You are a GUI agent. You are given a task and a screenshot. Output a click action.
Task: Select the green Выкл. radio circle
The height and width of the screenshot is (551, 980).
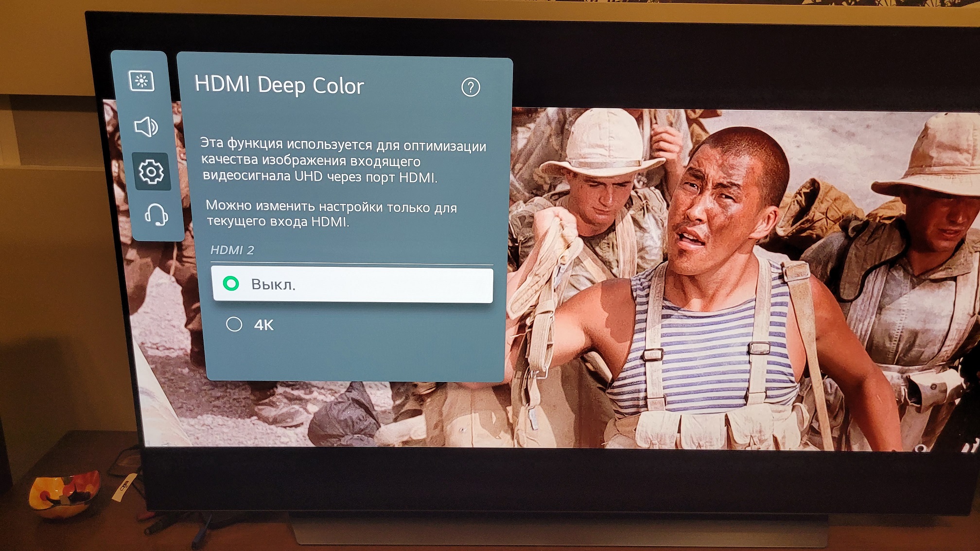pos(231,283)
